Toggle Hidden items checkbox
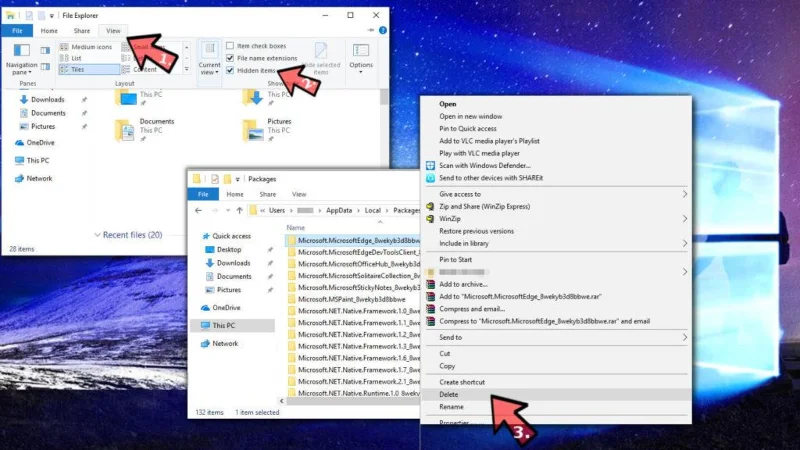800x450 pixels. coord(230,70)
